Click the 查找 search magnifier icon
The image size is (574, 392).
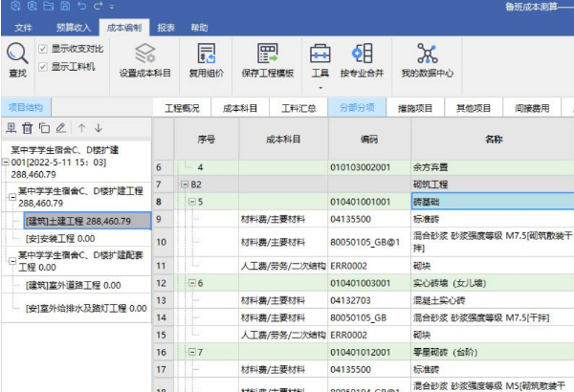[17, 54]
